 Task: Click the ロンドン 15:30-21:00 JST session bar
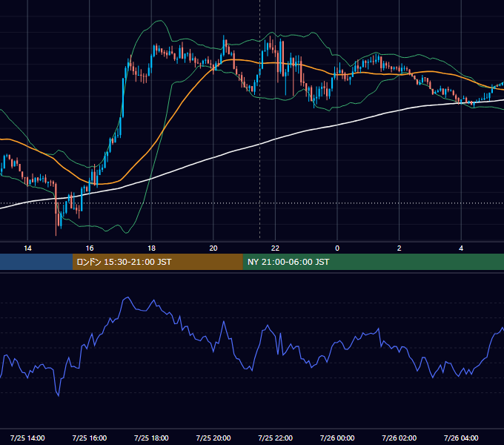pos(157,262)
